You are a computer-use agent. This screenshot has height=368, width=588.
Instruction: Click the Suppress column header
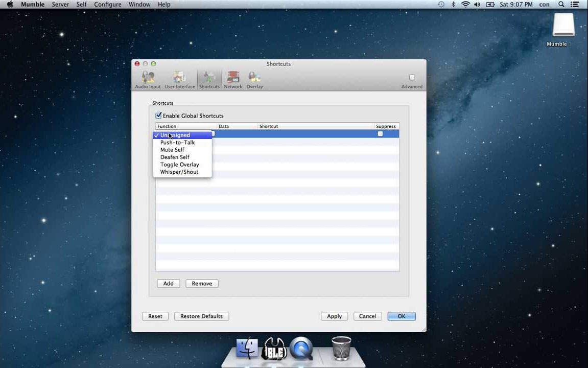387,126
